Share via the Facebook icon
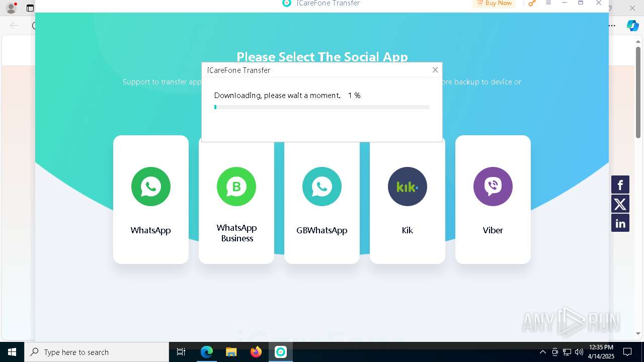 (620, 185)
